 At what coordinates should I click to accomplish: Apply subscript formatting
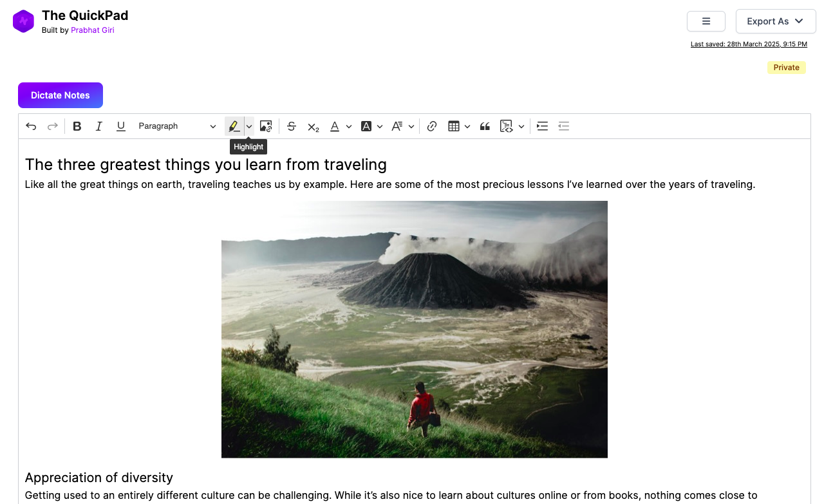click(314, 127)
